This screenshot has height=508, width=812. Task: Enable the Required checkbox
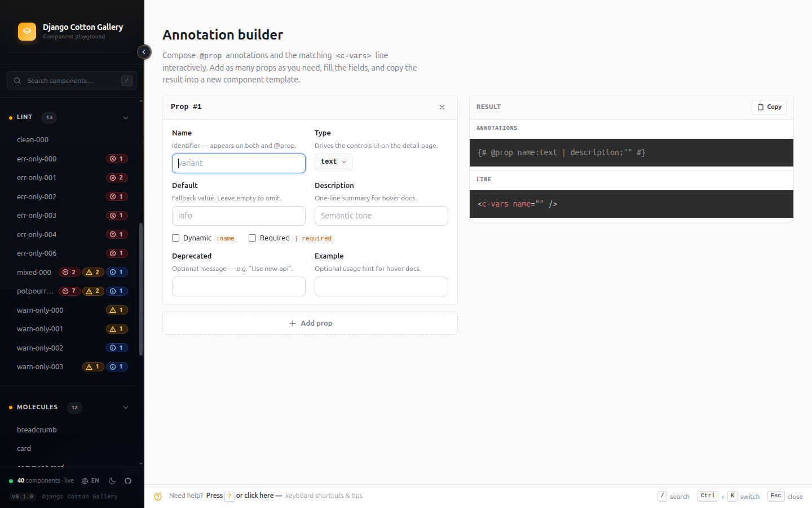[253, 238]
